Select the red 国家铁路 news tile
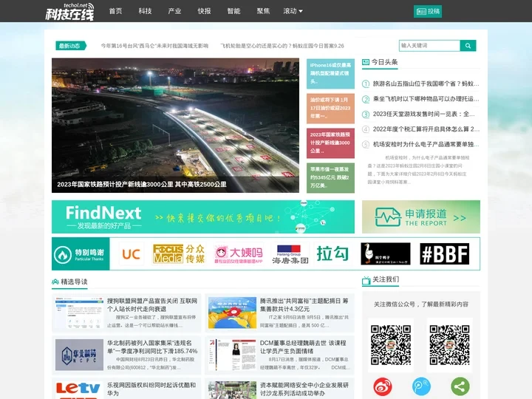Viewport: 532px width, 399px height. pos(330,143)
